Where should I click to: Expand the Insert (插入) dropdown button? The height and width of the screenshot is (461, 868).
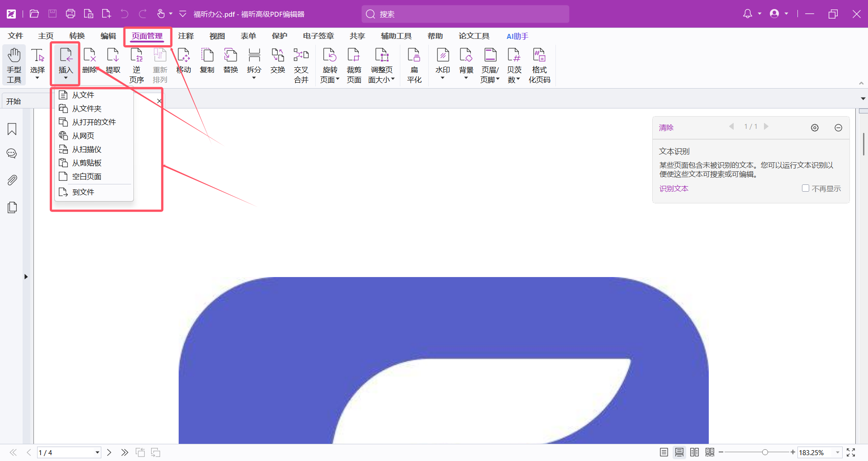click(66, 78)
